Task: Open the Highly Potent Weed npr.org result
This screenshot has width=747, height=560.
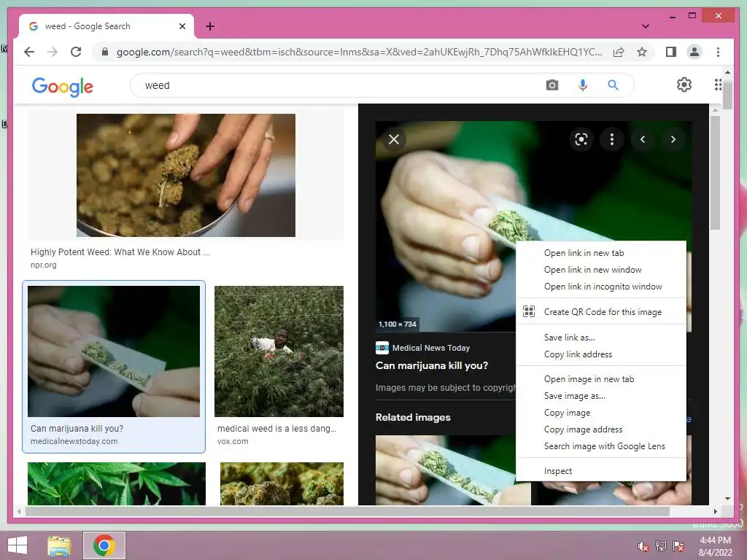Action: 120,252
